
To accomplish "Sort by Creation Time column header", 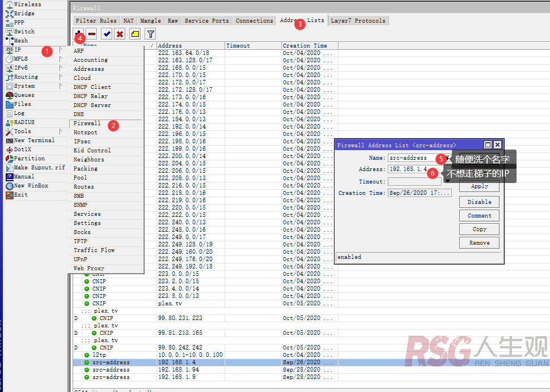I will [x=310, y=45].
